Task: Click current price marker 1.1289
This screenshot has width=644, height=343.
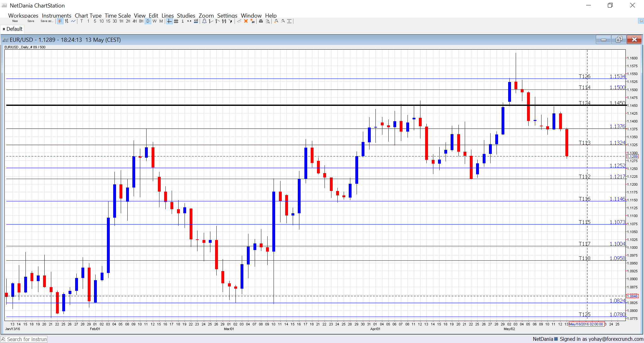Action: pyautogui.click(x=632, y=156)
